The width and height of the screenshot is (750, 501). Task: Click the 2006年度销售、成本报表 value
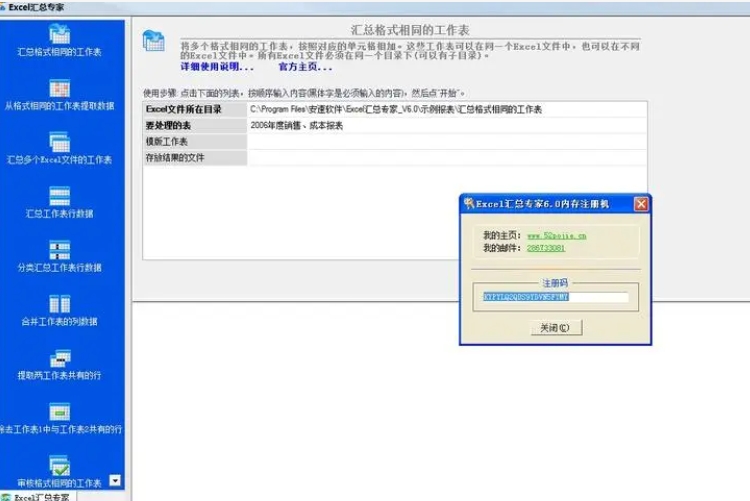click(297, 125)
